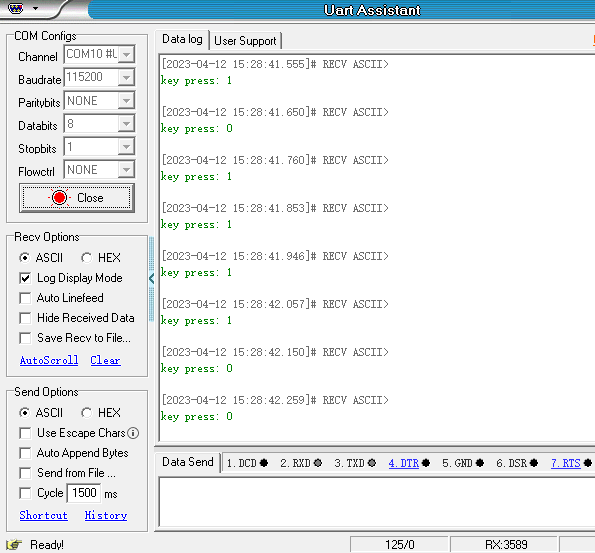Open the quick access arrow next to logo
Screen dimensions: 595x553
35,8
